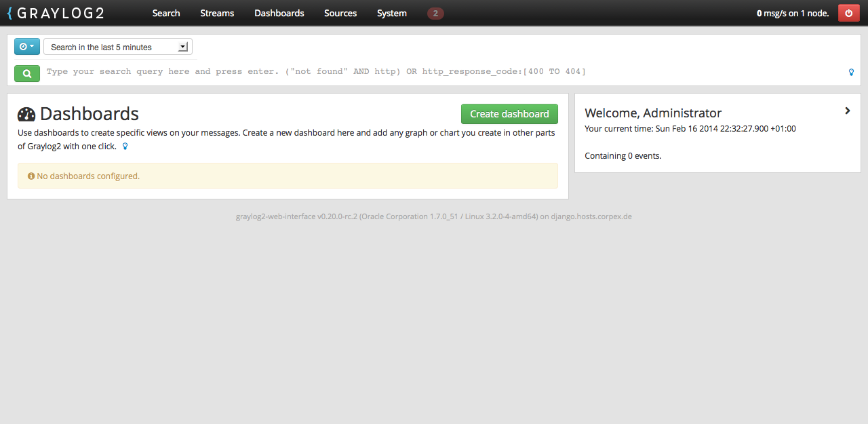Click the red logout power button

point(848,13)
